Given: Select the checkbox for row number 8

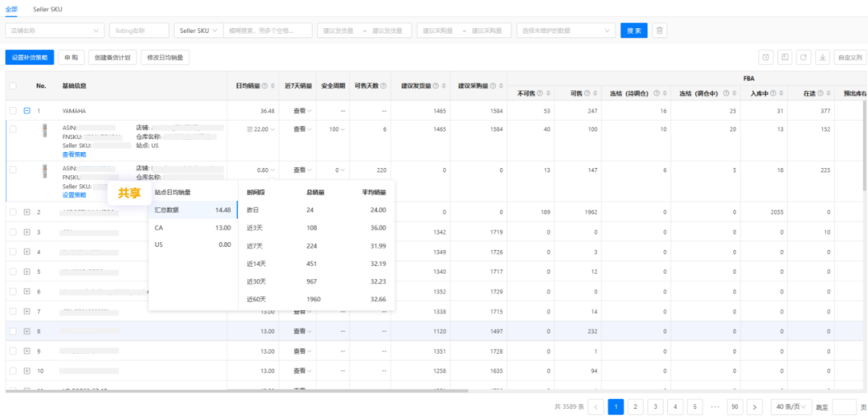Looking at the screenshot, I should click(13, 331).
